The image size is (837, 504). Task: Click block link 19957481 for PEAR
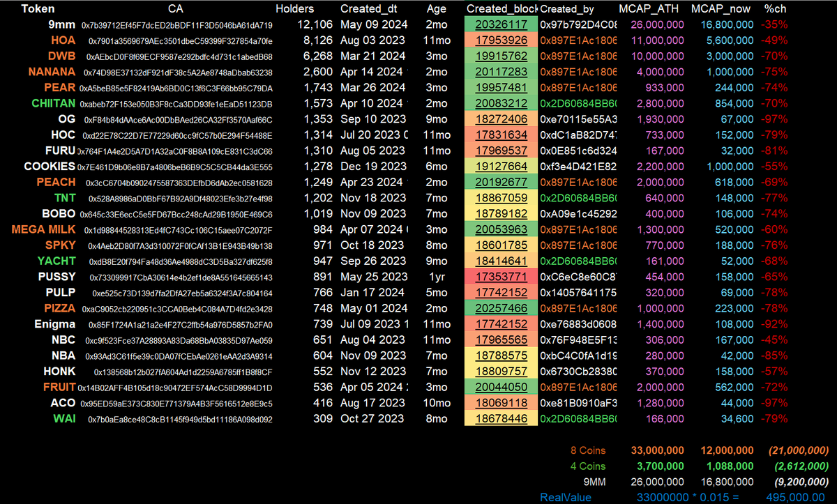tap(501, 87)
